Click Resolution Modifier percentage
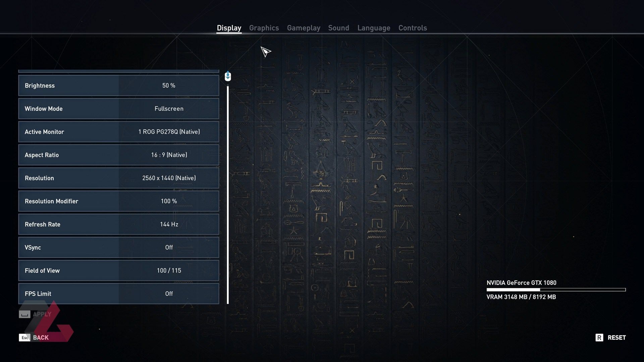Image resolution: width=644 pixels, height=362 pixels. click(168, 201)
